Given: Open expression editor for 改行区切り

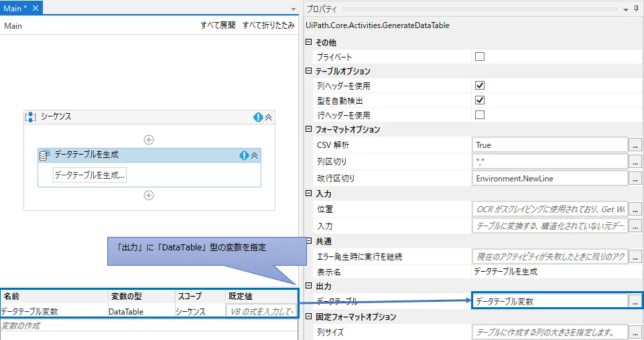Looking at the screenshot, I should [x=635, y=179].
